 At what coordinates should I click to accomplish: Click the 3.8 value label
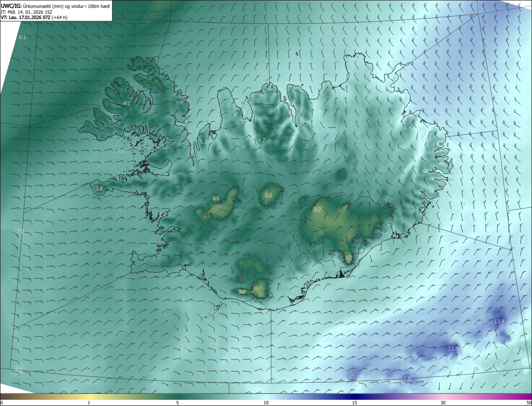99,189
